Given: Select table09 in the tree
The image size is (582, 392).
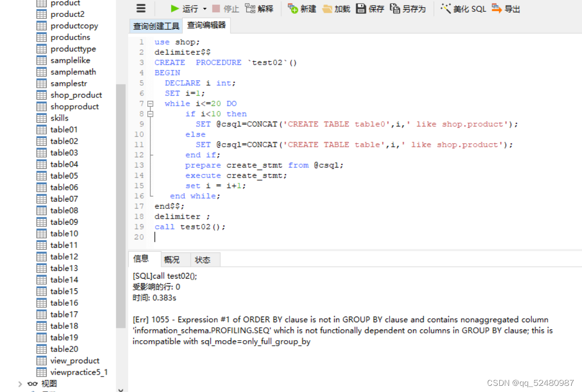Looking at the screenshot, I should (x=64, y=222).
